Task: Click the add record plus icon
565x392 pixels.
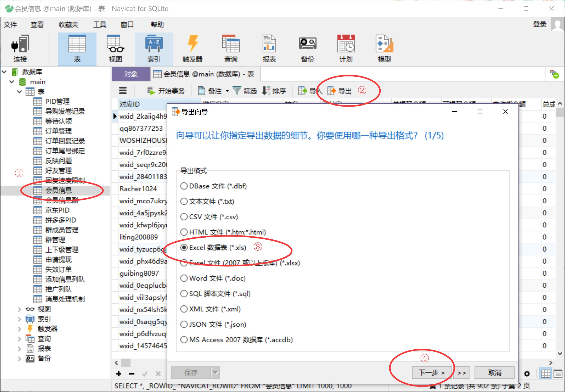Action: click(119, 374)
